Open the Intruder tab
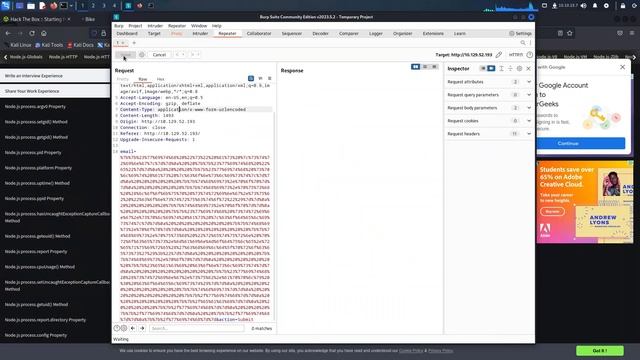 (200, 33)
